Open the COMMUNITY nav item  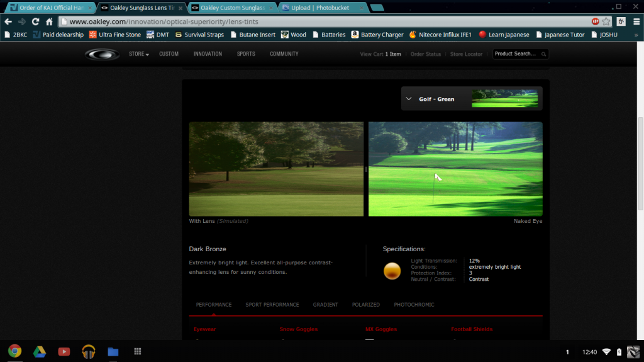tap(284, 54)
